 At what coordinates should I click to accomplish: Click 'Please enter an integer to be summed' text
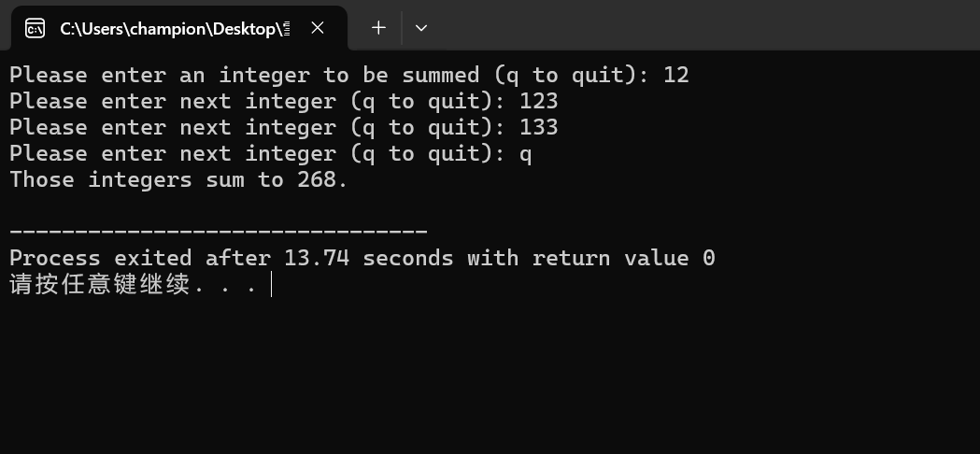[245, 75]
